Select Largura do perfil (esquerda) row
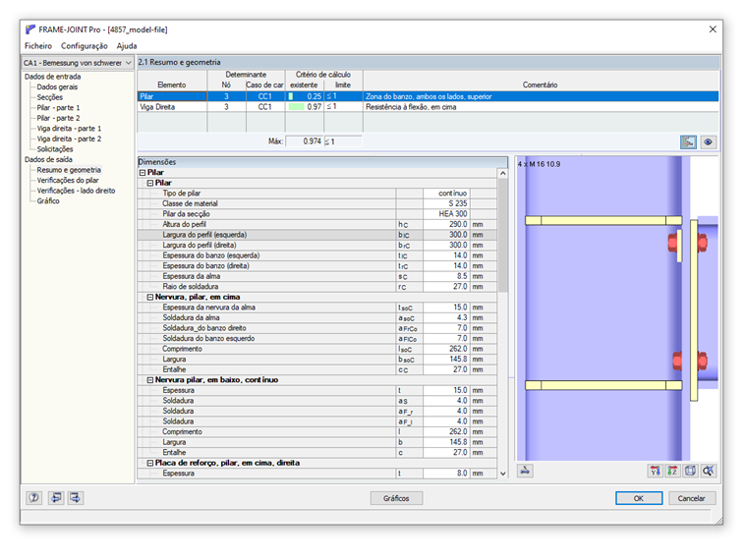The height and width of the screenshot is (560, 747). 316,235
